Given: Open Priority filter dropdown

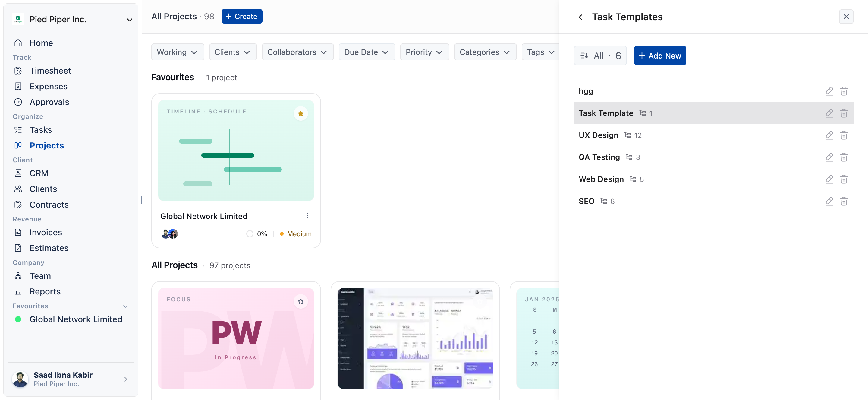Looking at the screenshot, I should point(424,52).
